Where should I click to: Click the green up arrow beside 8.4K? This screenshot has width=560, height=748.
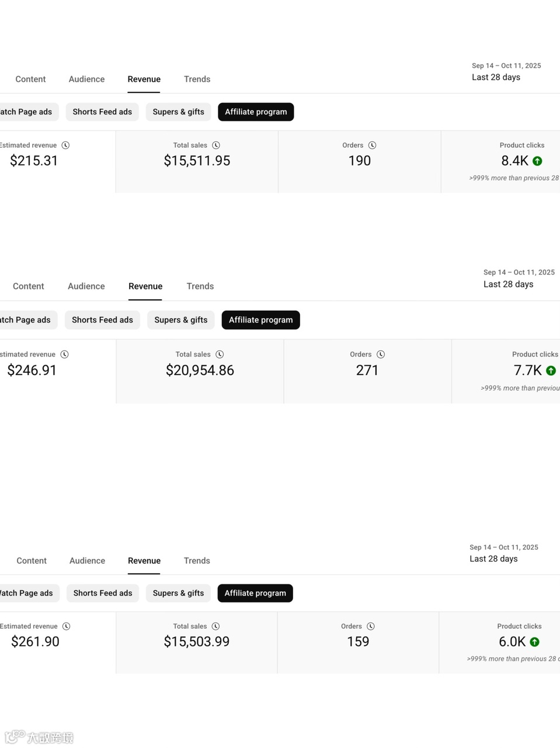point(538,161)
